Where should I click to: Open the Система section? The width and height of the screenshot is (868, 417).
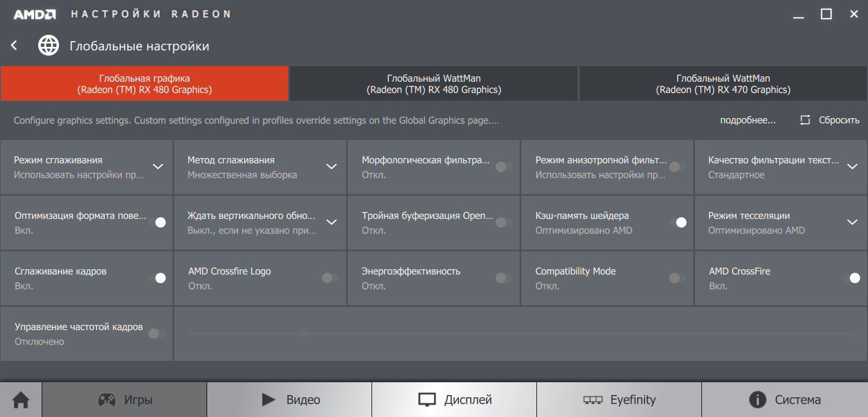785,400
